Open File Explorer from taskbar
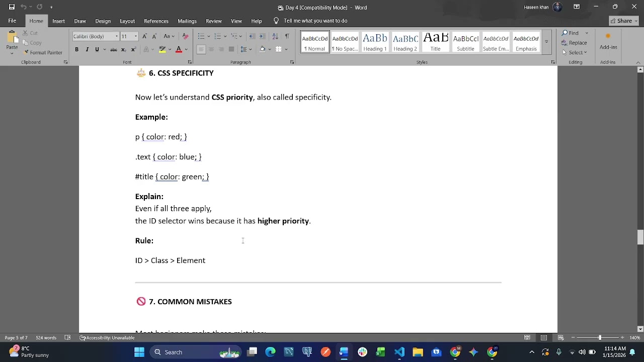 pos(418,352)
